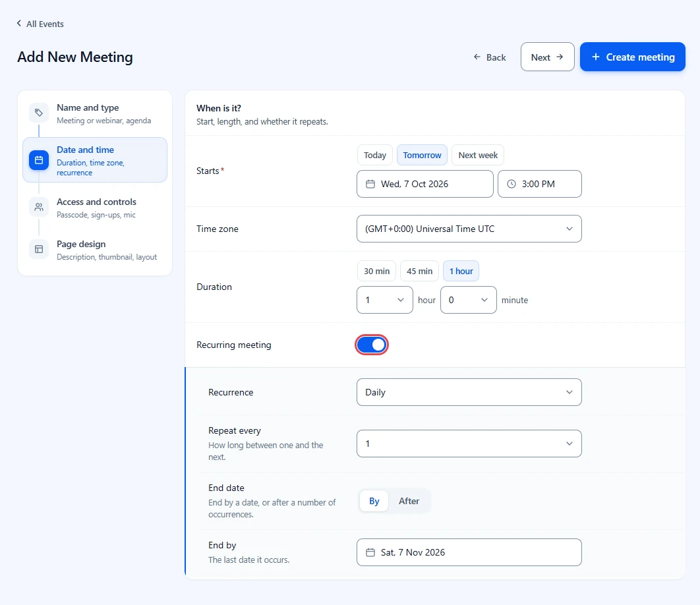Click 'Start, length, and whether it repeats.' text
This screenshot has width=700, height=605.
point(262,121)
